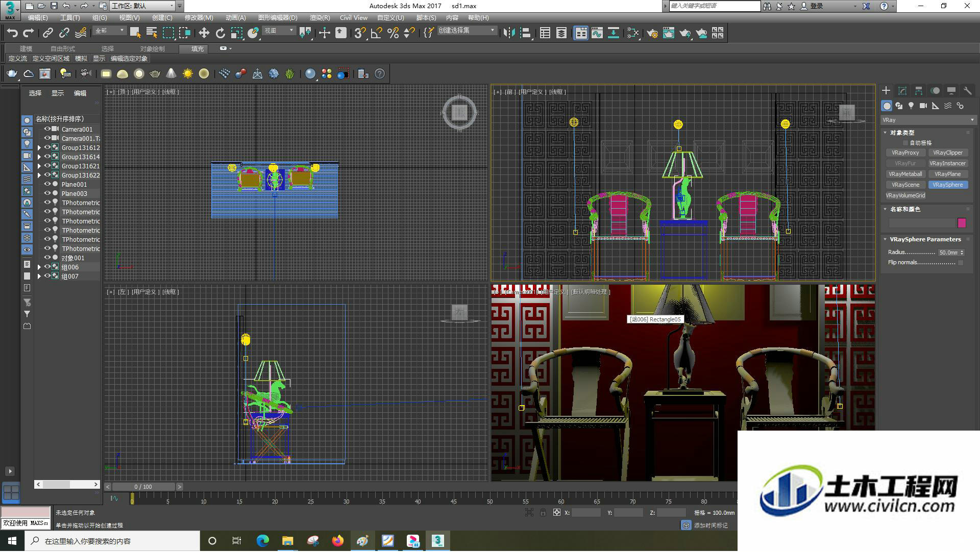Open the 修改器(M) menu

coord(199,18)
